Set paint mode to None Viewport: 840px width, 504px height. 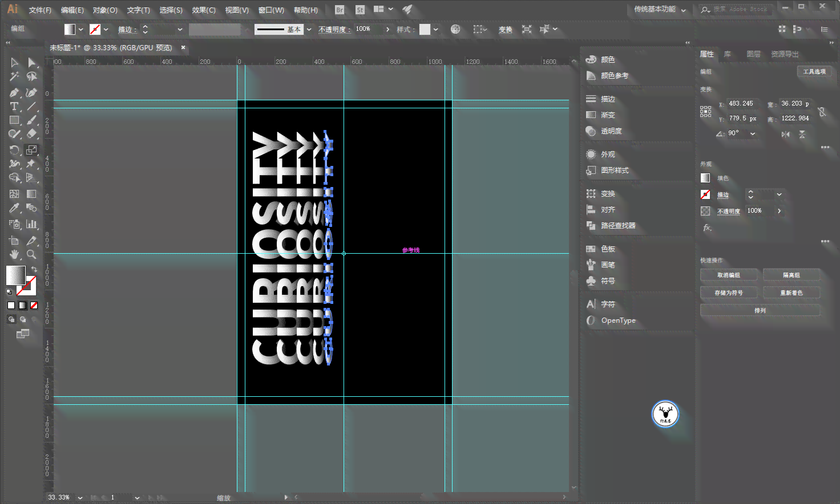click(34, 306)
